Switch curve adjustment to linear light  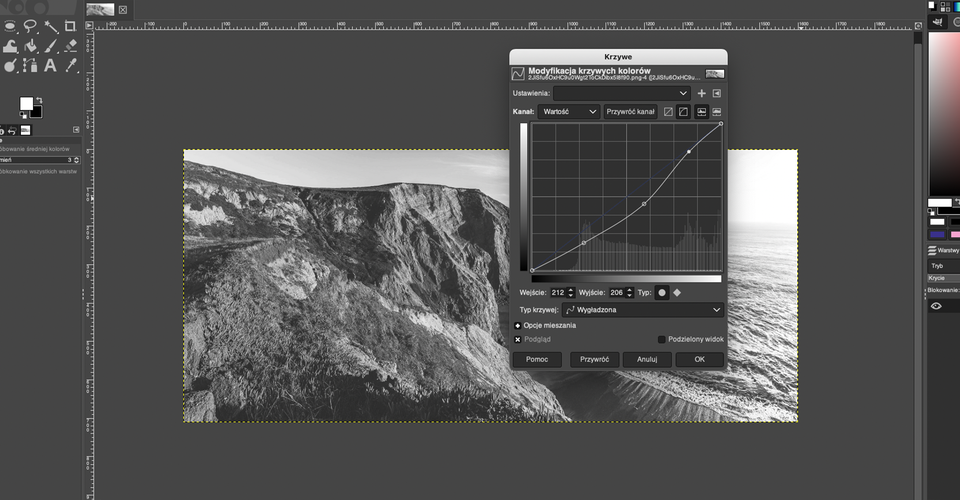click(x=669, y=111)
